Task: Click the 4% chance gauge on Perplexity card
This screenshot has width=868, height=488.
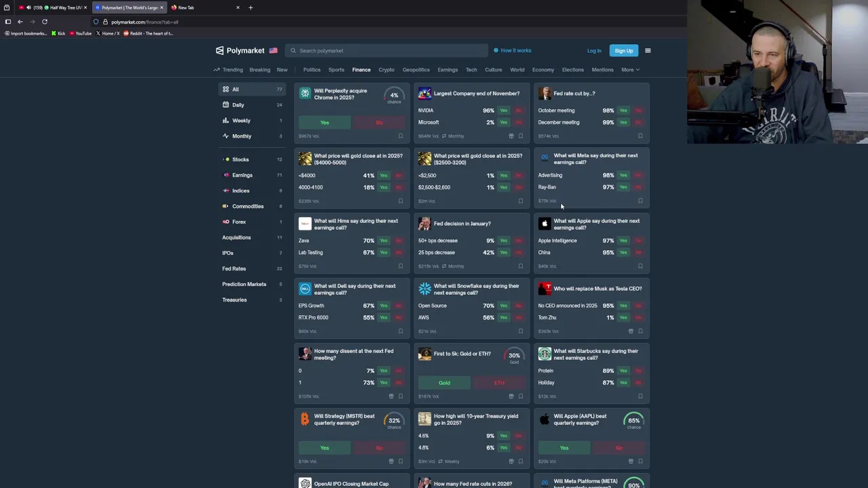Action: coord(394,97)
